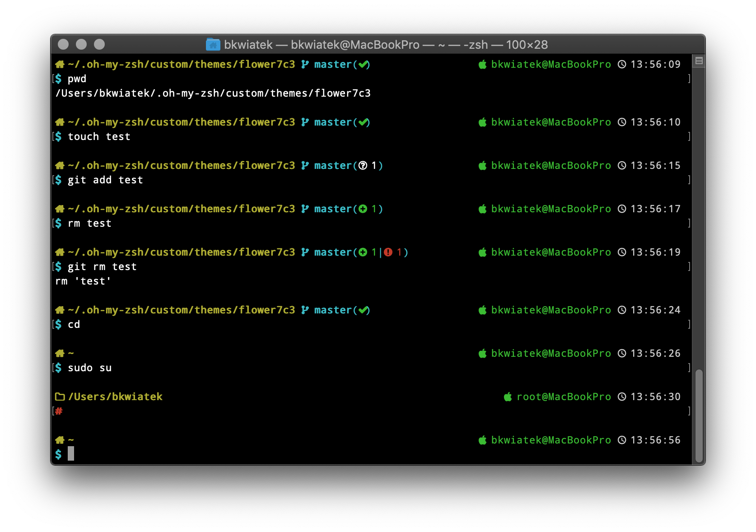The height and width of the screenshot is (532, 756).
Task: Click the path '~/.oh-my-zsh/custom/themes/flower7c3' at 13:56:24
Action: [181, 310]
